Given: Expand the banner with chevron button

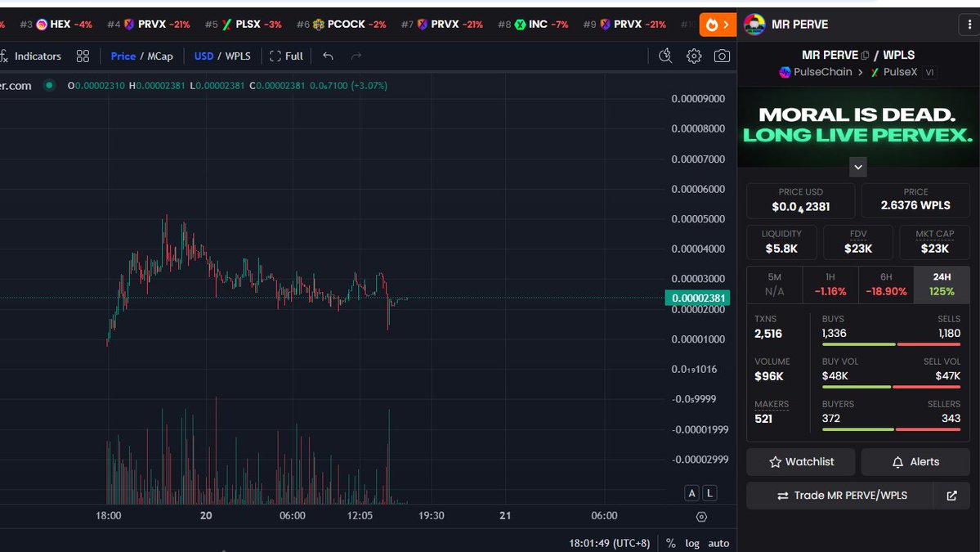Looking at the screenshot, I should point(858,167).
